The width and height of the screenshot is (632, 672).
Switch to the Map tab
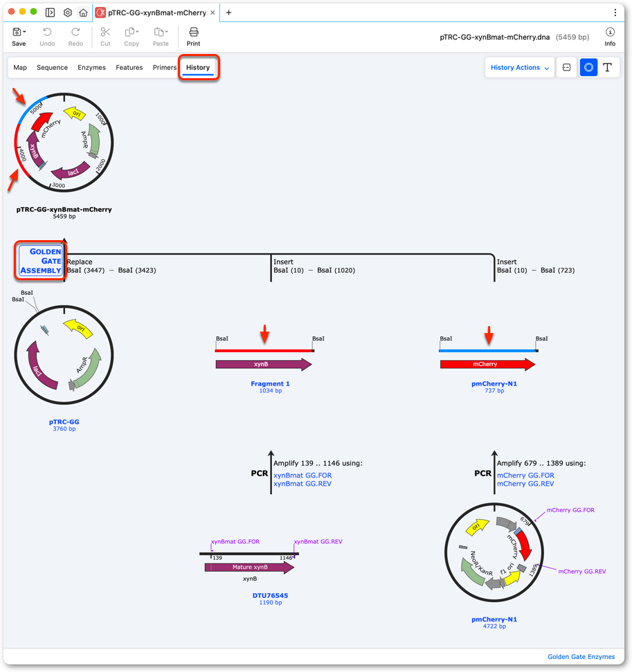coord(20,67)
